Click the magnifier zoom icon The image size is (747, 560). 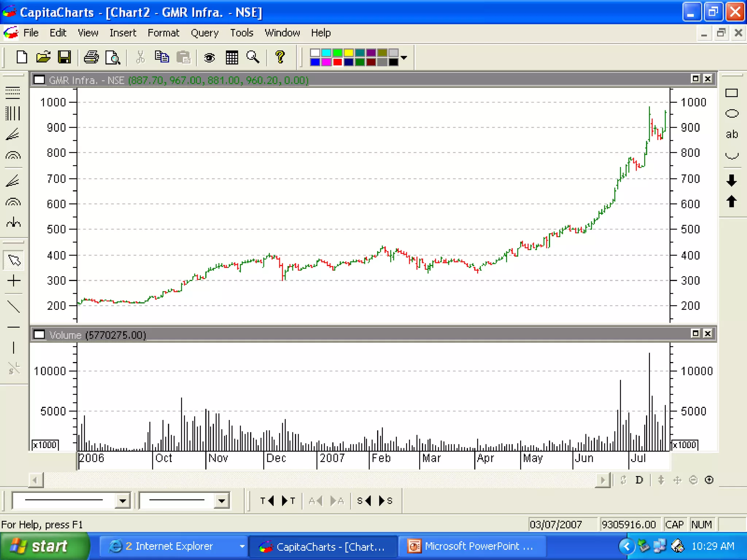tap(253, 57)
